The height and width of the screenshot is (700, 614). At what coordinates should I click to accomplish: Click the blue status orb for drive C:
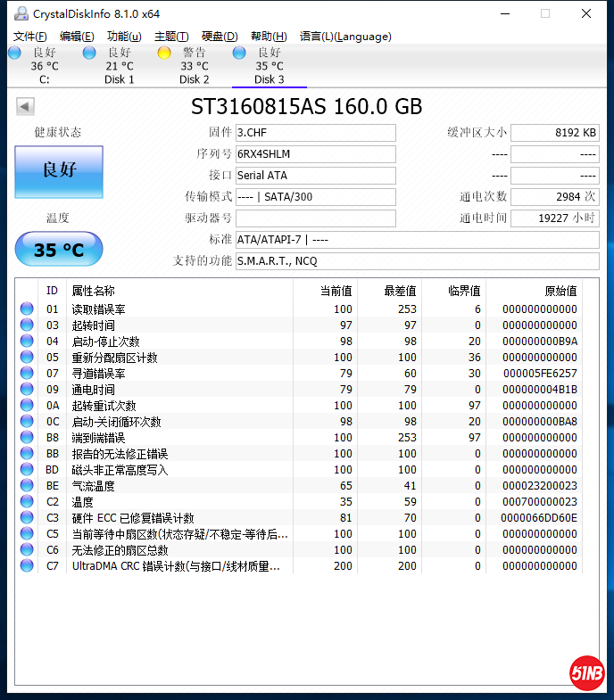[x=14, y=54]
